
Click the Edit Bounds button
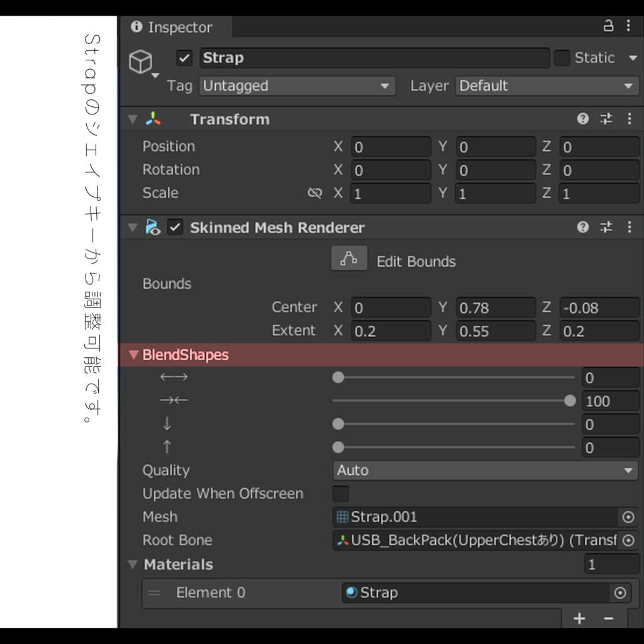(x=349, y=258)
